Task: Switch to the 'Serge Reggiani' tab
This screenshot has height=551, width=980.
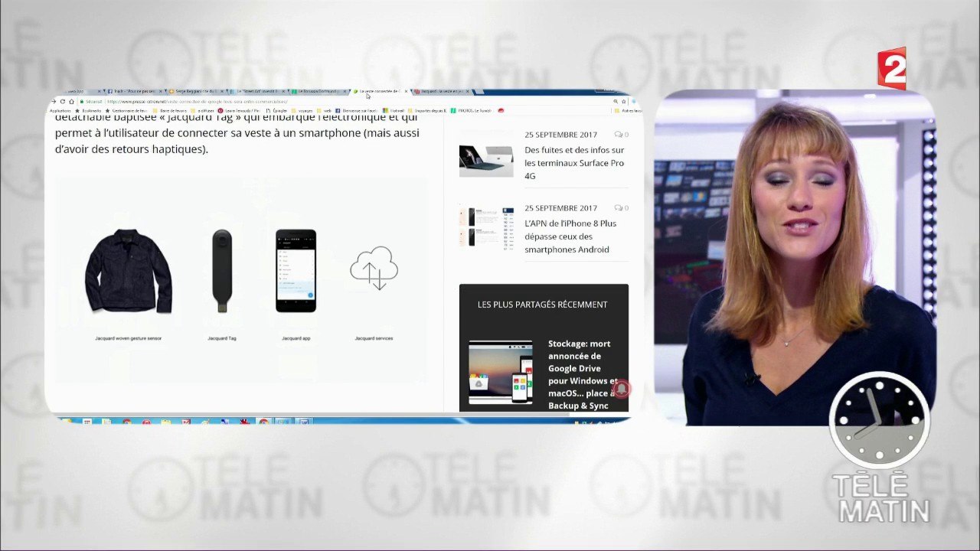Action: (196, 91)
